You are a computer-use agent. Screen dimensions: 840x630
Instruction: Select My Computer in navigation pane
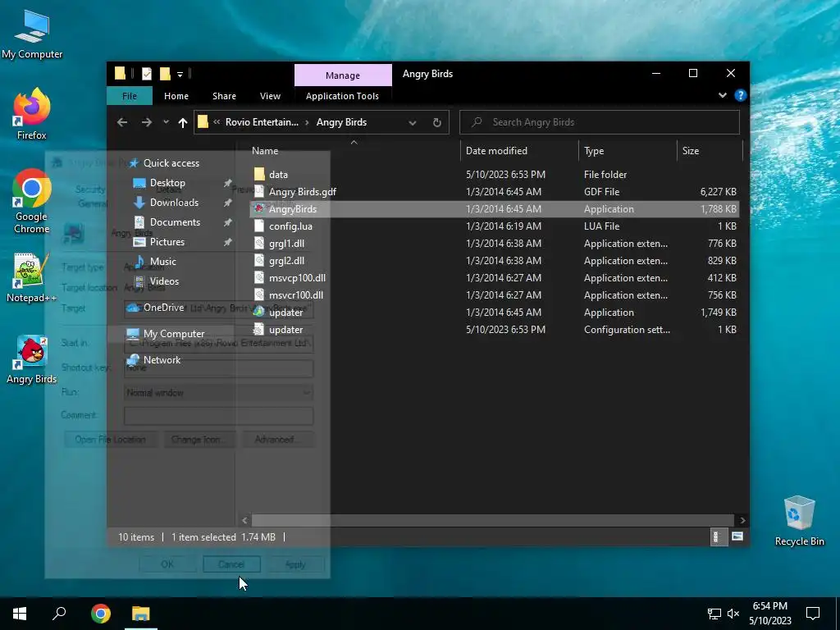coord(174,334)
